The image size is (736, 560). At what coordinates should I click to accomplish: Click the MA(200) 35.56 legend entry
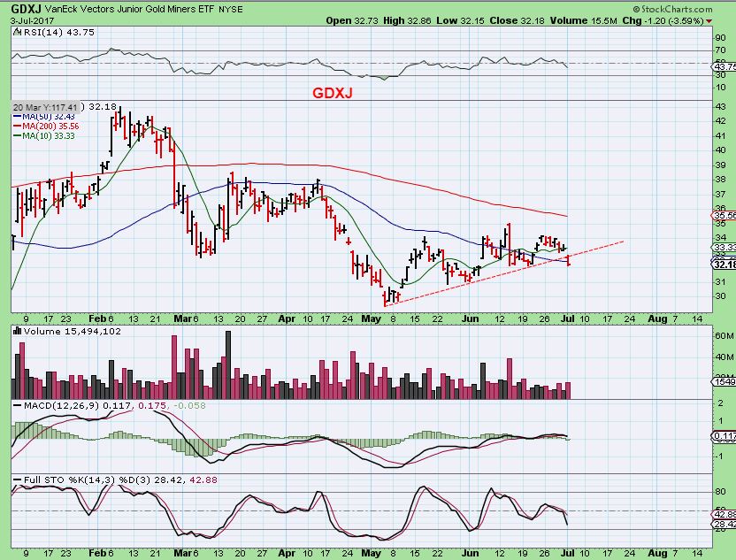pos(46,127)
